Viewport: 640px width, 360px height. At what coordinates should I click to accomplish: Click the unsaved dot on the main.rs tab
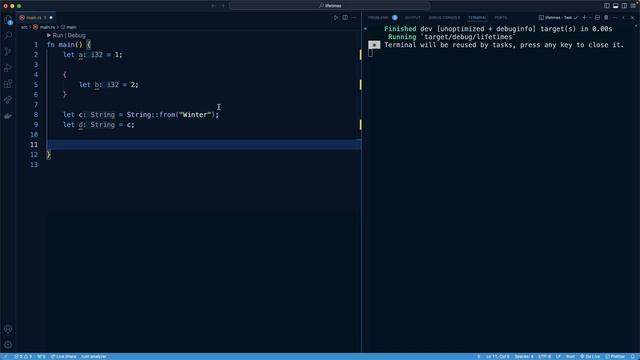tap(51, 18)
